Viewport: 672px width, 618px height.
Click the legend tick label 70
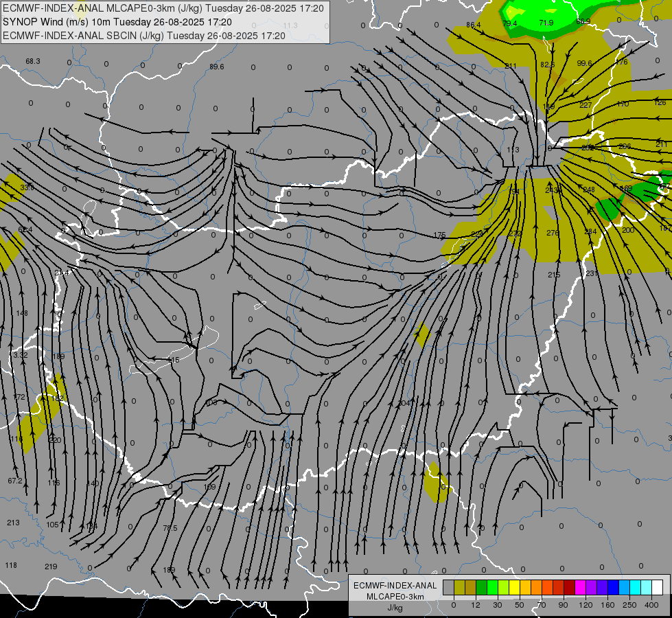[x=542, y=605]
